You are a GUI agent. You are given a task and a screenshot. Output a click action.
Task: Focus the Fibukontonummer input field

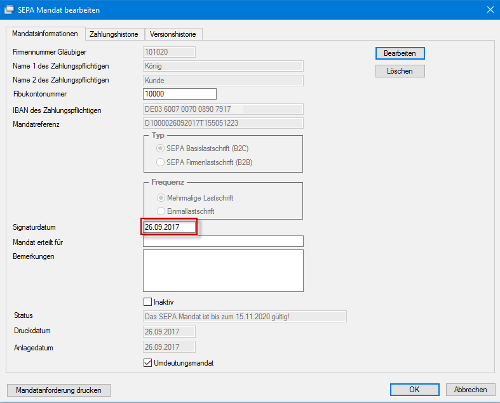(x=180, y=94)
